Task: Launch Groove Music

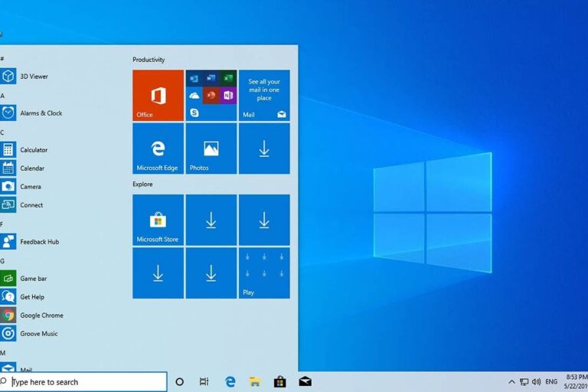Action: click(38, 334)
